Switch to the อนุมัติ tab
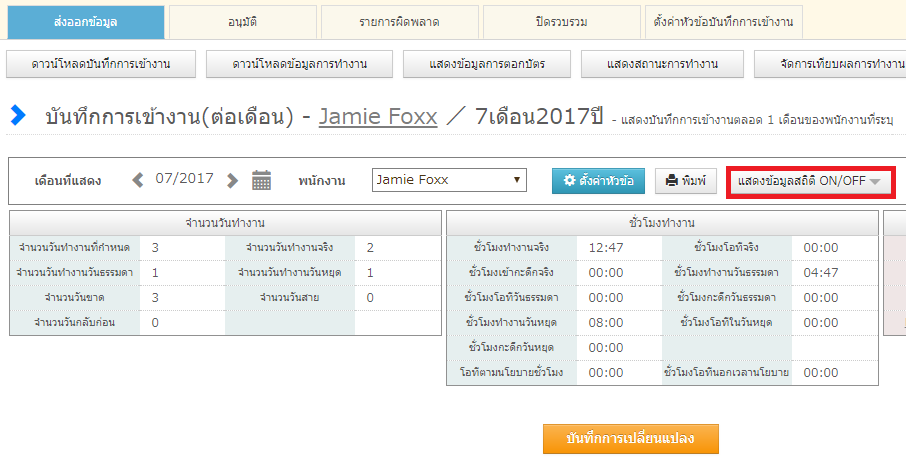906x473 pixels. pyautogui.click(x=241, y=22)
